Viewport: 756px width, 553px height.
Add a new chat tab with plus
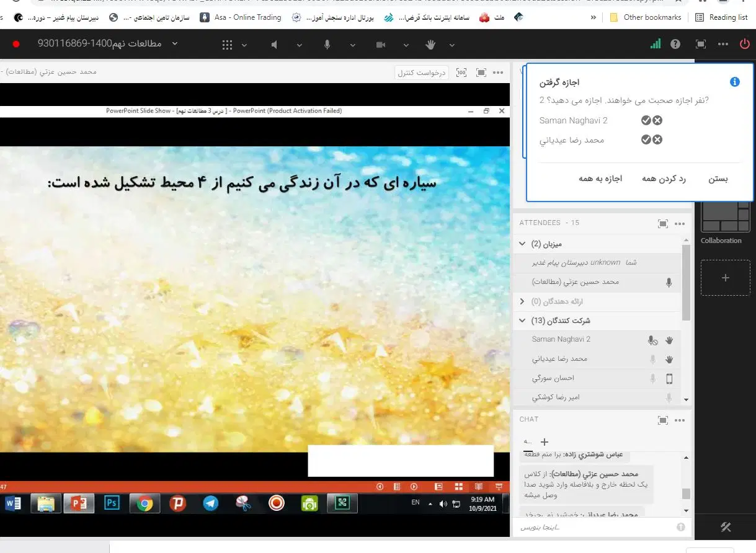[x=545, y=442]
